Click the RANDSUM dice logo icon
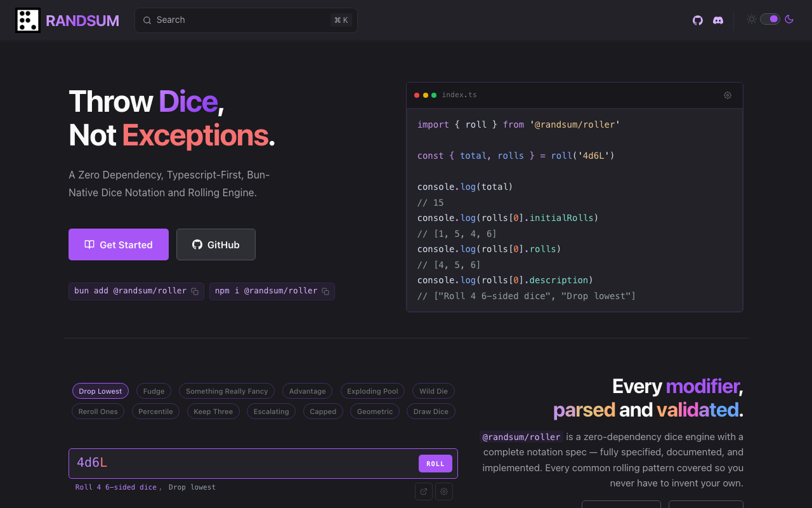 tap(28, 20)
